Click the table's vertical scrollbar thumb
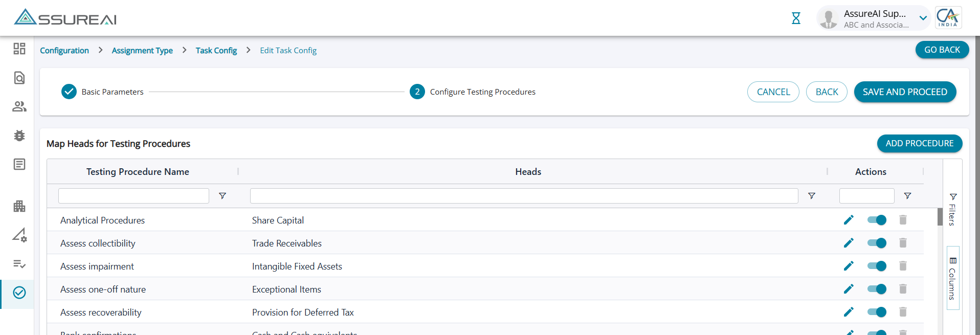The width and height of the screenshot is (980, 335). coord(940,217)
